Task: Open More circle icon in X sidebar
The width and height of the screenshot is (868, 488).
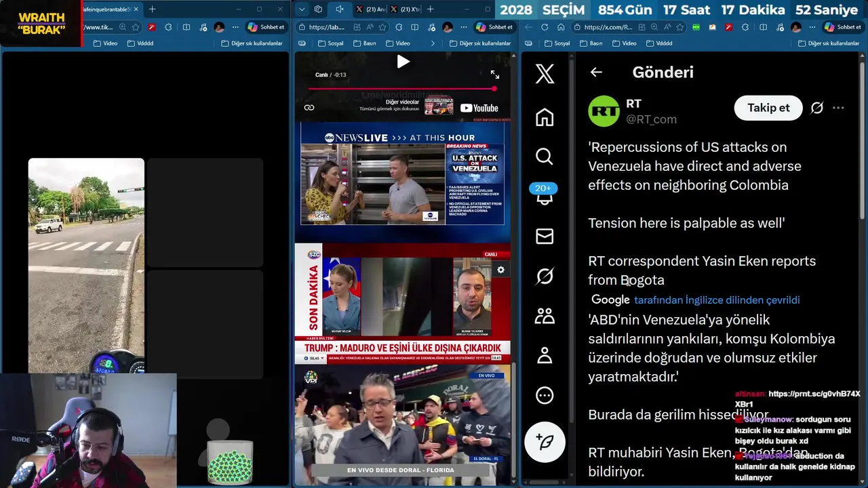Action: click(x=545, y=395)
